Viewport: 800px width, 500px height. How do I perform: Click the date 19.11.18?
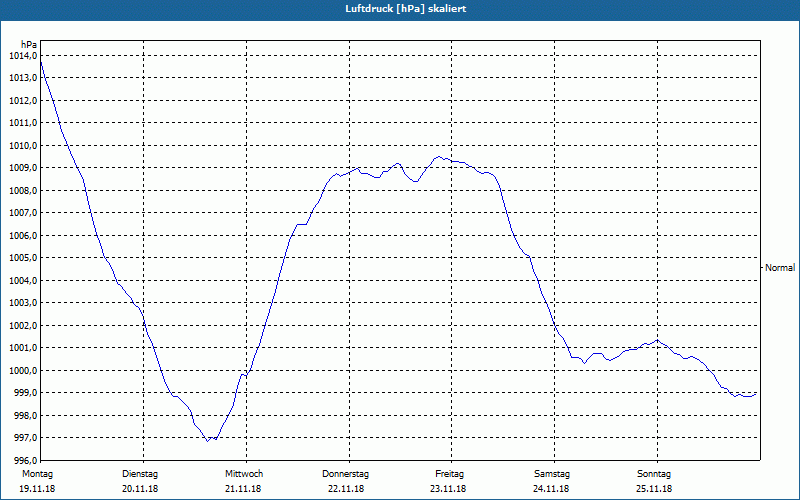tap(37, 489)
